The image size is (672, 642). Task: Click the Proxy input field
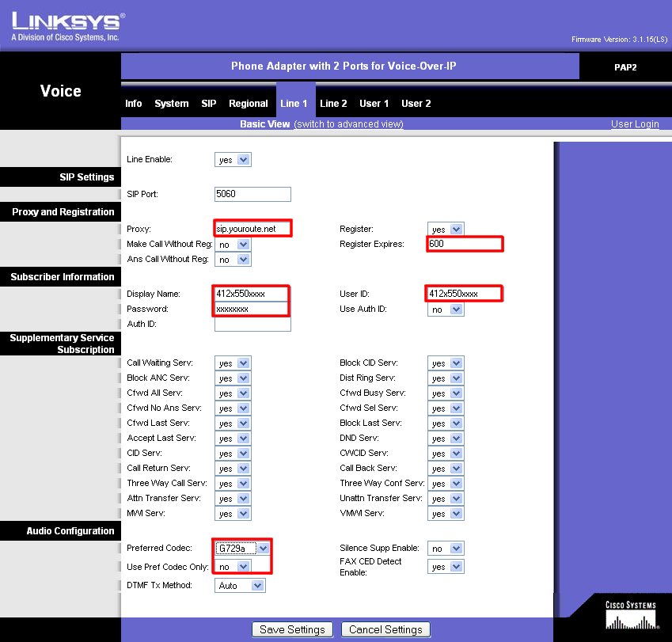point(252,229)
